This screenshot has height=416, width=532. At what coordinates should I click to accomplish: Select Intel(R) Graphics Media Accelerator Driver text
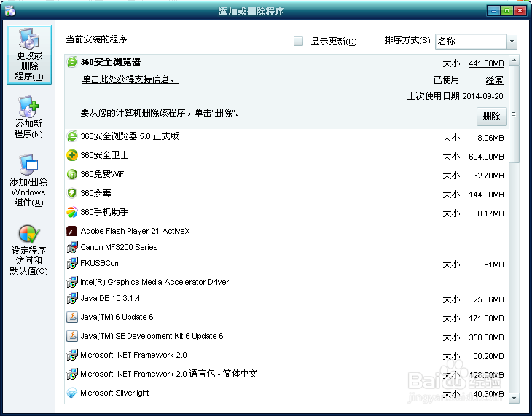(x=154, y=282)
